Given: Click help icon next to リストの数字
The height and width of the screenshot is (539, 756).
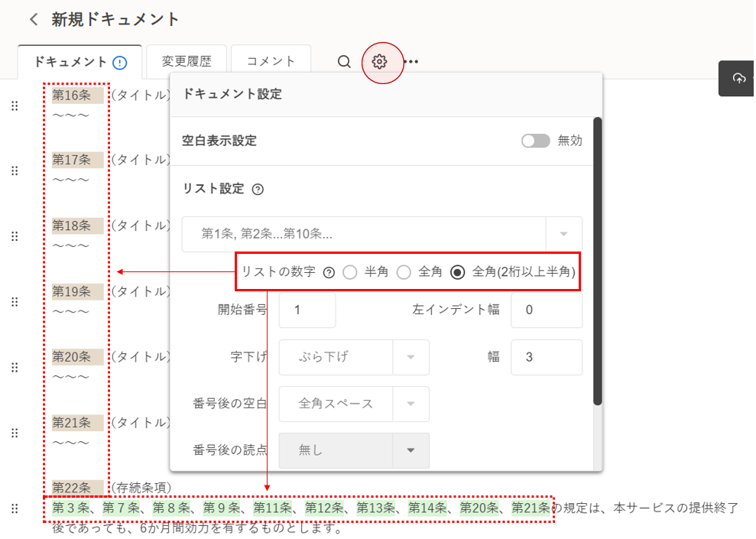Looking at the screenshot, I should [x=329, y=272].
